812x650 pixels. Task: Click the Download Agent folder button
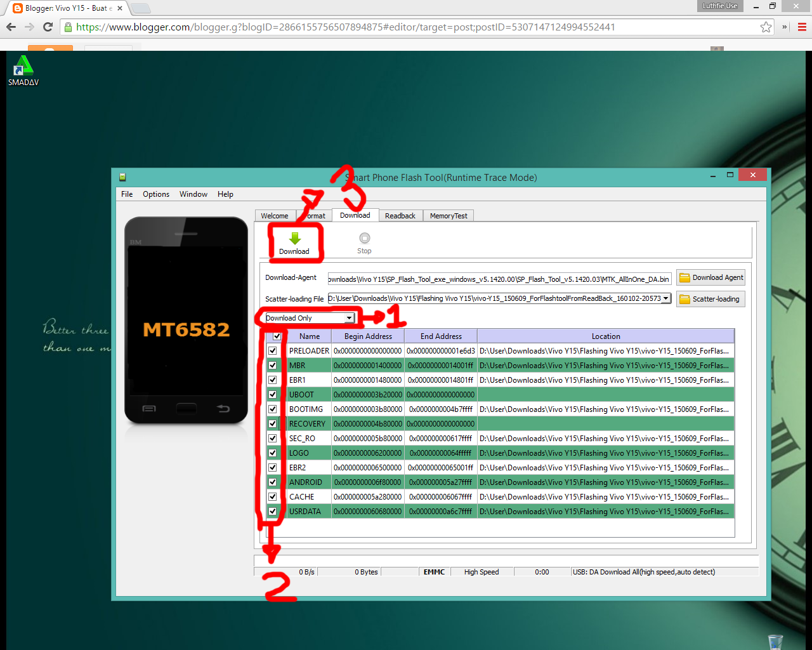coord(711,277)
